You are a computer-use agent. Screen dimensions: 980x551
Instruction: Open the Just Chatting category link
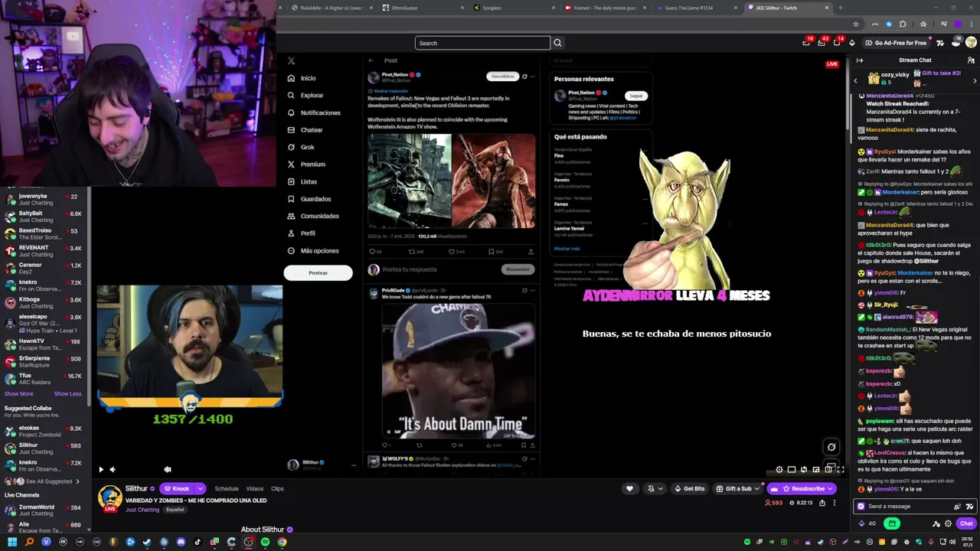pyautogui.click(x=143, y=509)
